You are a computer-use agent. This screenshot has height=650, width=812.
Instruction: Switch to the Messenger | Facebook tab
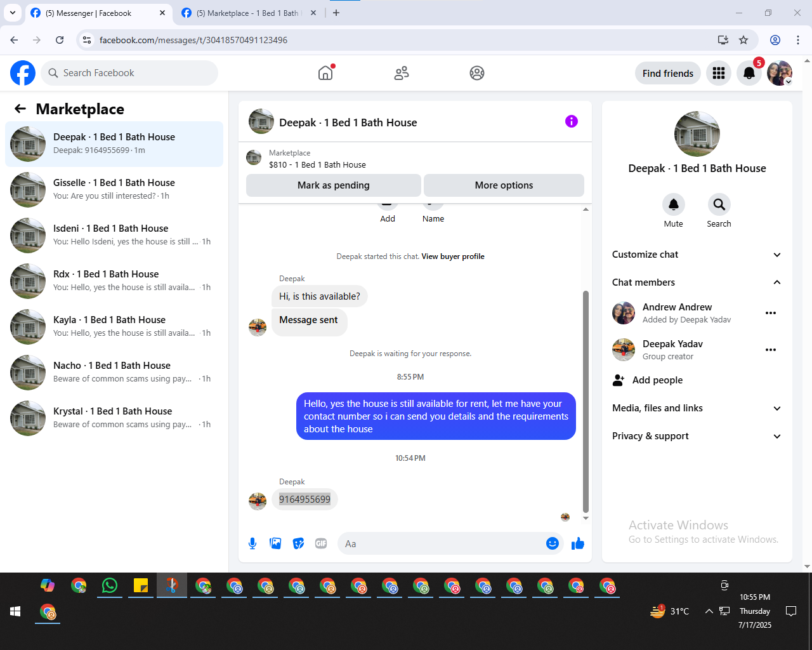[x=98, y=13]
